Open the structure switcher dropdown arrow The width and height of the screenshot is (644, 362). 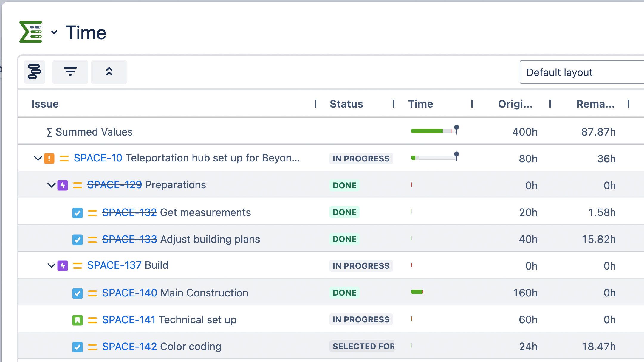54,32
